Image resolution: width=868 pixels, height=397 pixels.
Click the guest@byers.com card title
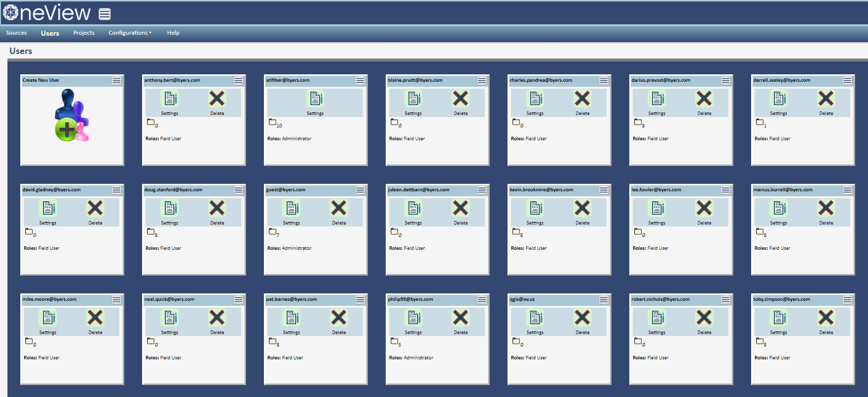click(x=286, y=190)
